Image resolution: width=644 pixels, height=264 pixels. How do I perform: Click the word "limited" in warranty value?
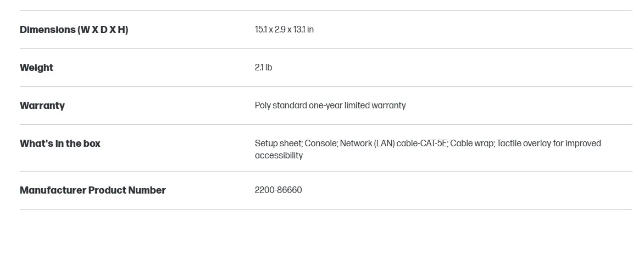coord(357,106)
